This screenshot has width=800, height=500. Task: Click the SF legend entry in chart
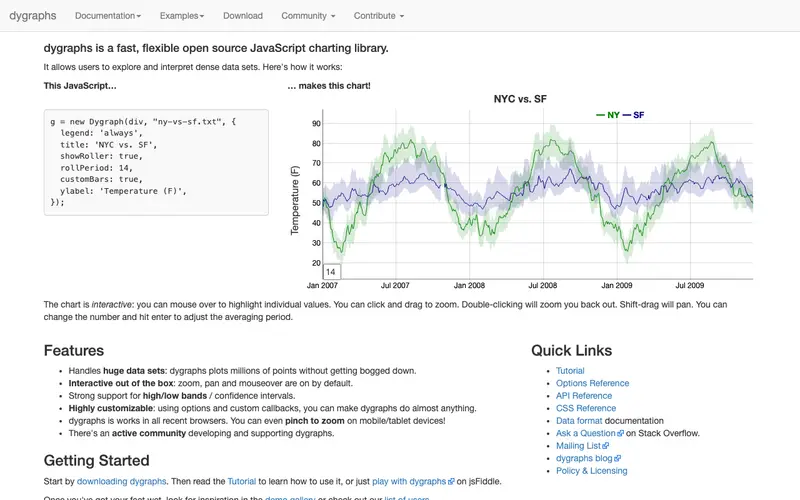(634, 115)
